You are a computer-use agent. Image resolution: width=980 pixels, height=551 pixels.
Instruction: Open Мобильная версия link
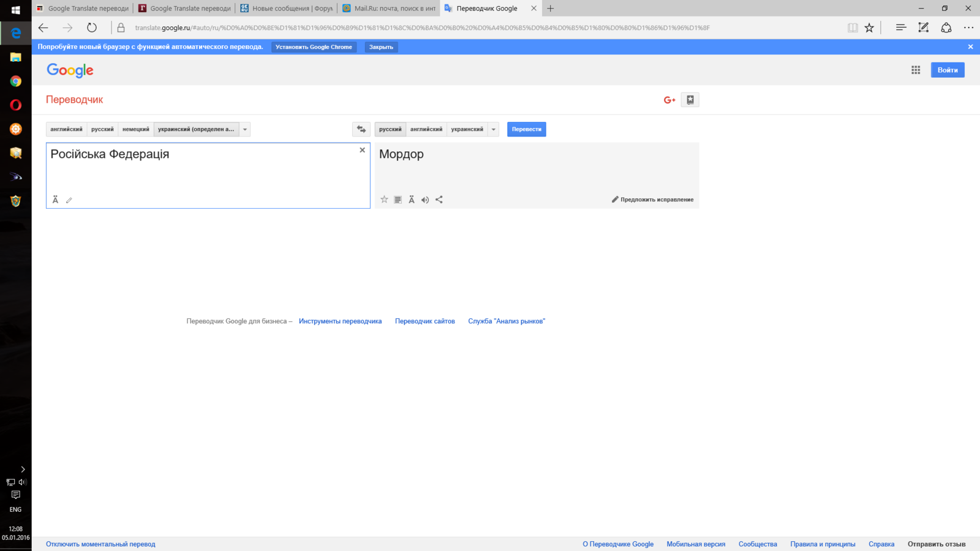pyautogui.click(x=696, y=544)
